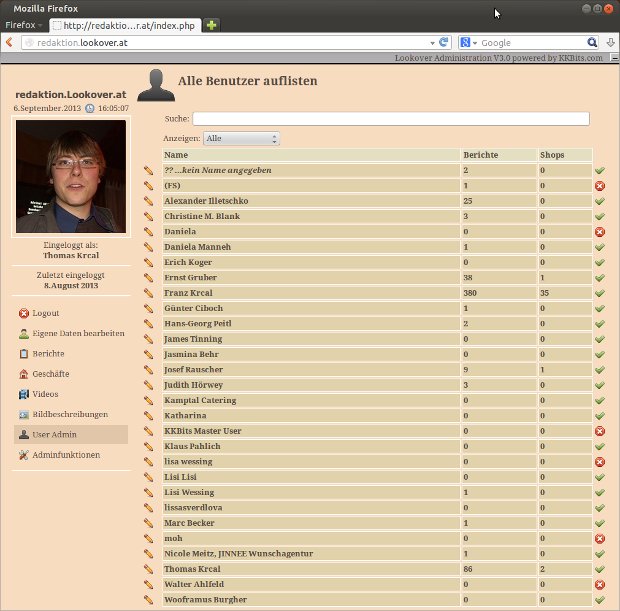The width and height of the screenshot is (620, 611).
Task: Click the Firefox back arrow
Action: click(x=9, y=42)
